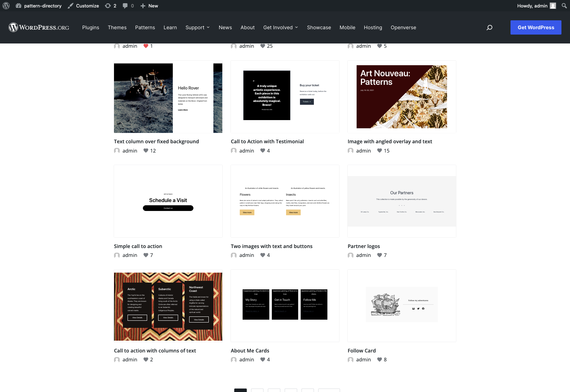Open the About menu item
Image resolution: width=570 pixels, height=392 pixels.
248,27
